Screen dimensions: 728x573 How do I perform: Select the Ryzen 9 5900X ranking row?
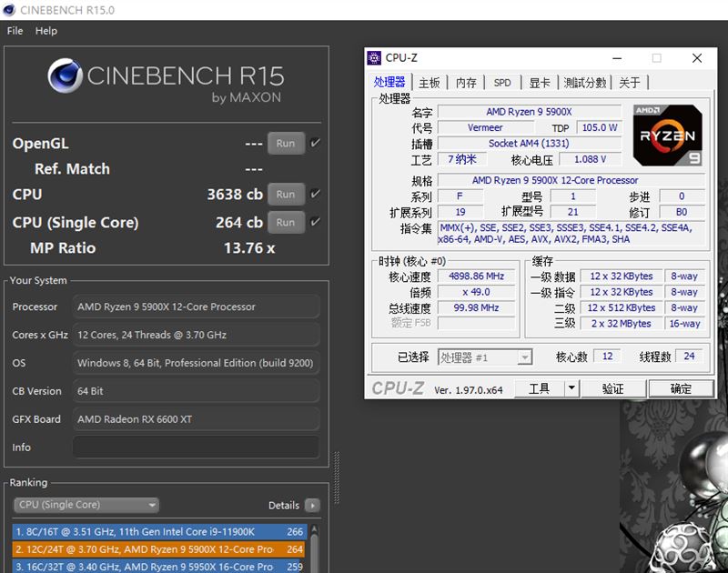click(x=159, y=549)
